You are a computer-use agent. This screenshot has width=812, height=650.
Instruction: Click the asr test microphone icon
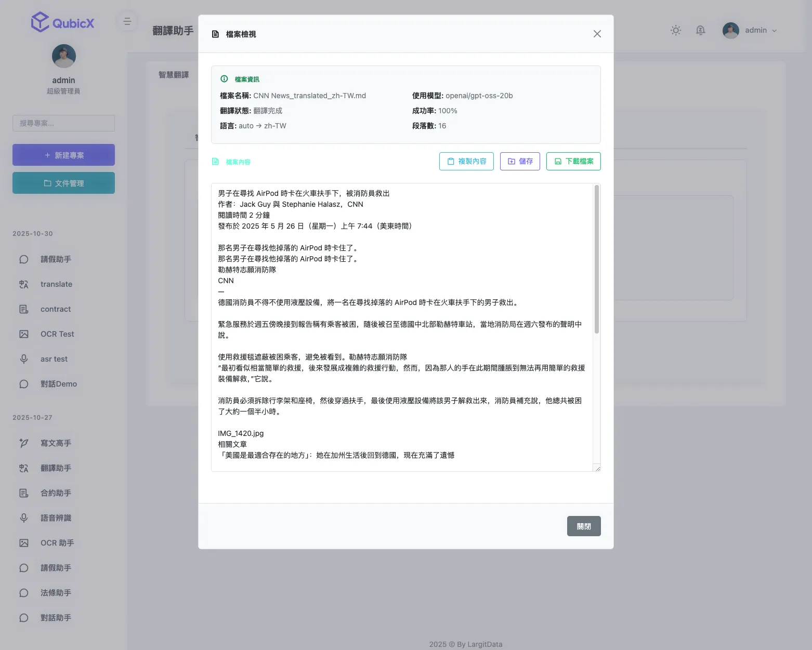[24, 359]
